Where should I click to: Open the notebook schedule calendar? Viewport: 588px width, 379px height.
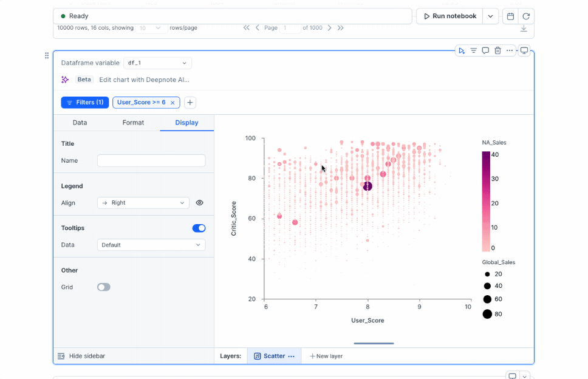click(510, 16)
